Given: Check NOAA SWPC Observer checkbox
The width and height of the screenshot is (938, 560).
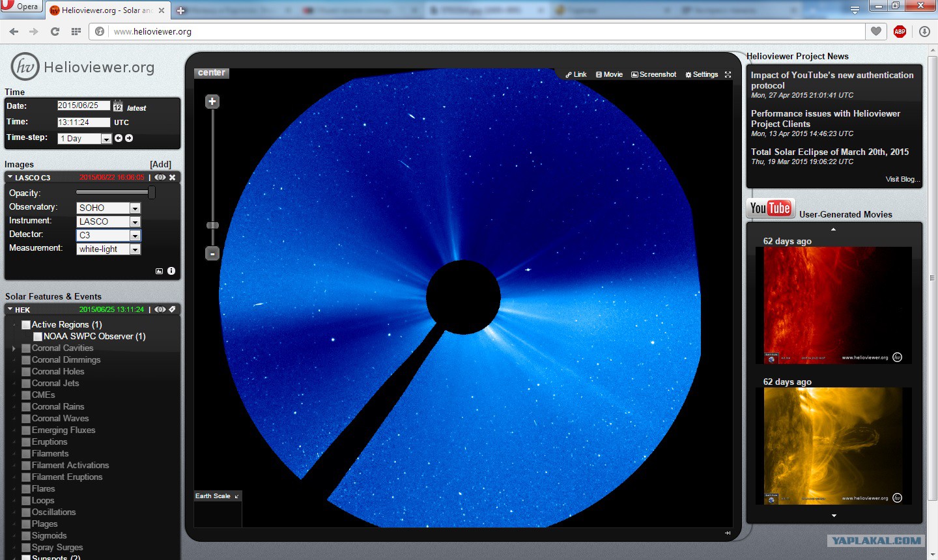Looking at the screenshot, I should pyautogui.click(x=38, y=336).
